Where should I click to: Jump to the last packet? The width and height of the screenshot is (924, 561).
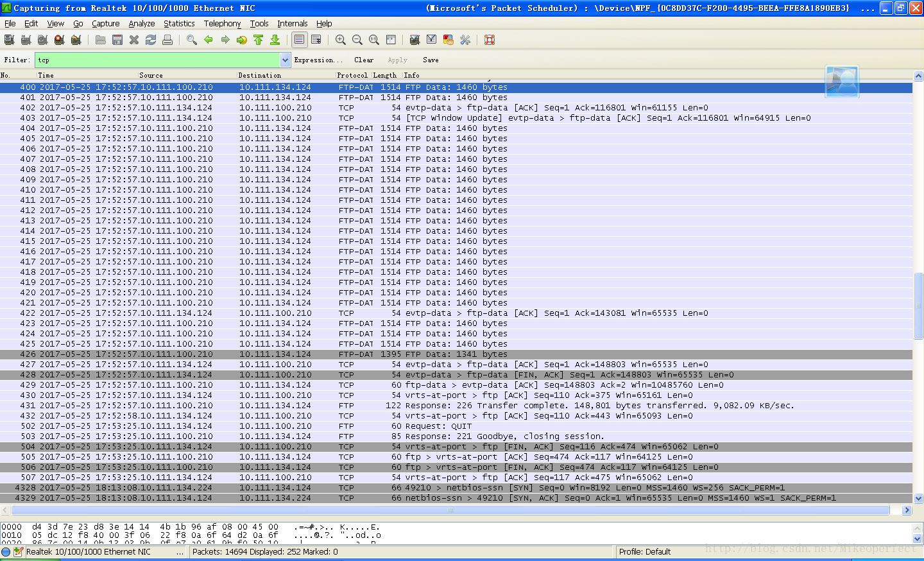275,40
